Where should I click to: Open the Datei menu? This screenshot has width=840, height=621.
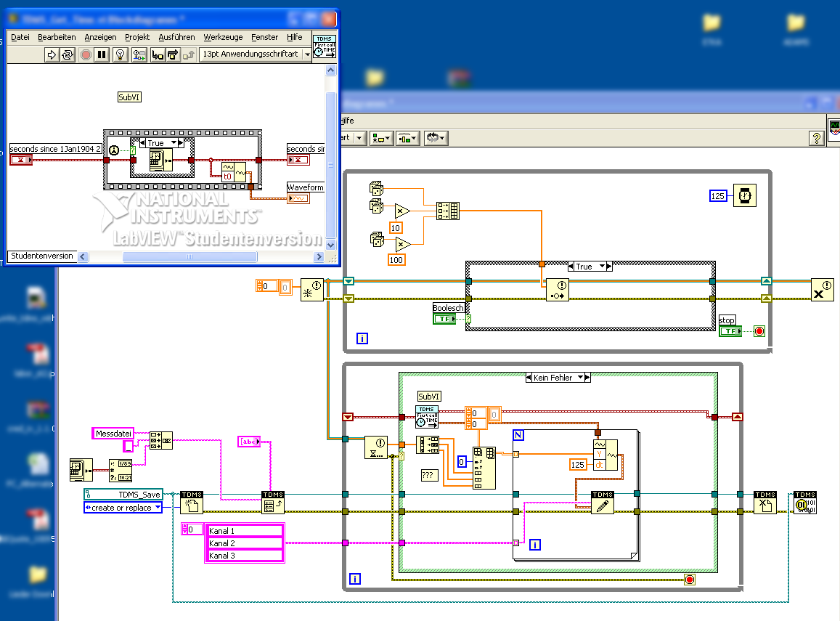pyautogui.click(x=20, y=37)
